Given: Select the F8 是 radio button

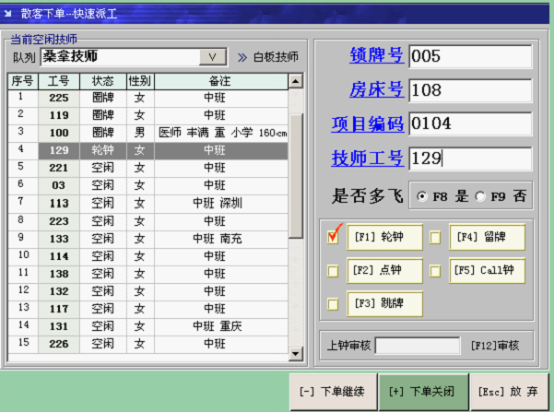Looking at the screenshot, I should [x=422, y=196].
